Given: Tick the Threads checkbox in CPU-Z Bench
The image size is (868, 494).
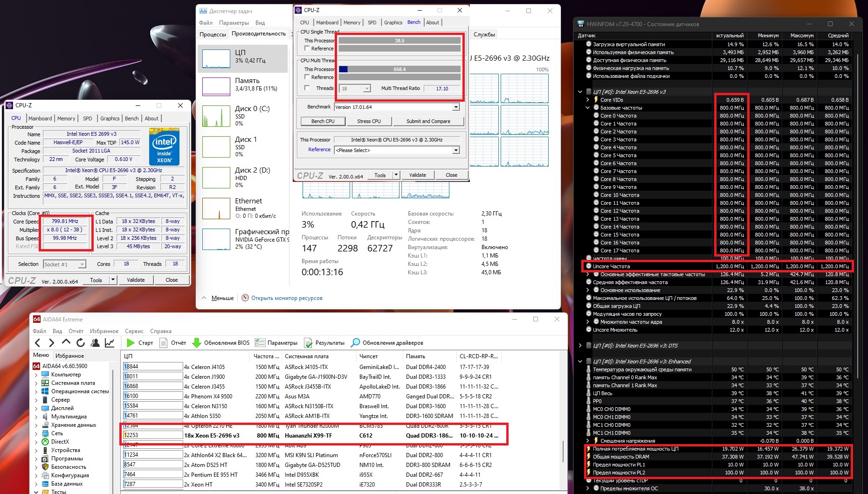Looking at the screenshot, I should point(307,88).
